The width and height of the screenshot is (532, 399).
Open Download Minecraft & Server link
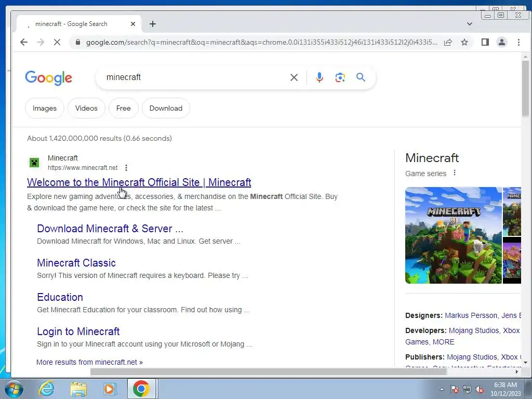(110, 229)
